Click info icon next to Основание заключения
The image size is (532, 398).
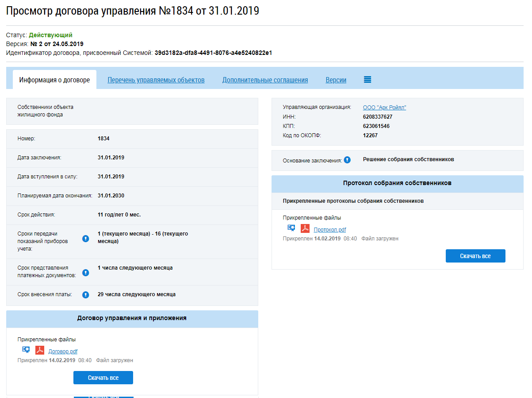(347, 160)
